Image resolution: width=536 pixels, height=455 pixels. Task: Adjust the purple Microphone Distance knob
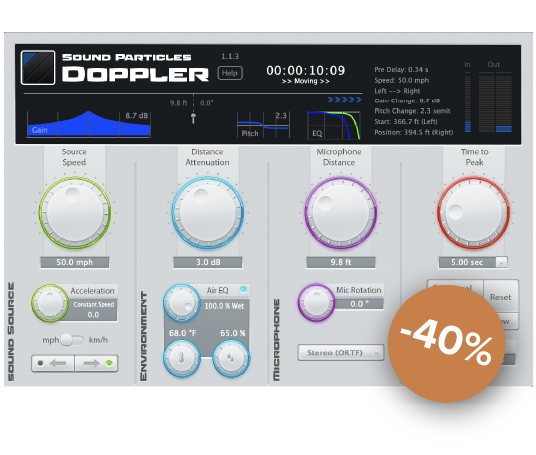(340, 212)
